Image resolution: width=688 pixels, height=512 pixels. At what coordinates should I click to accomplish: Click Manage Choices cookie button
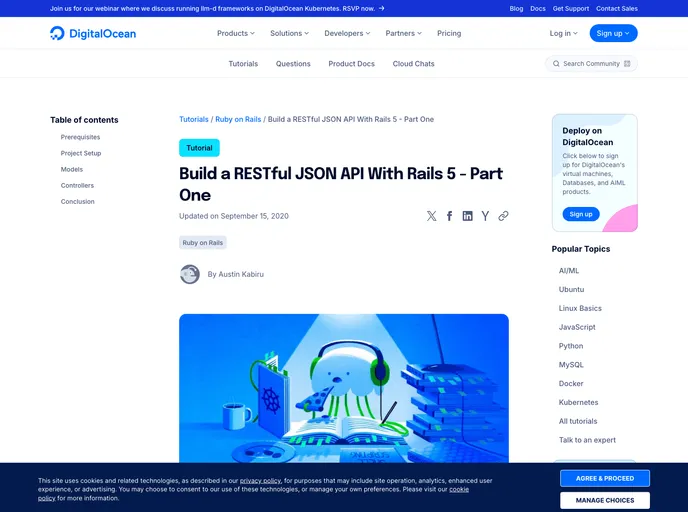pyautogui.click(x=605, y=500)
